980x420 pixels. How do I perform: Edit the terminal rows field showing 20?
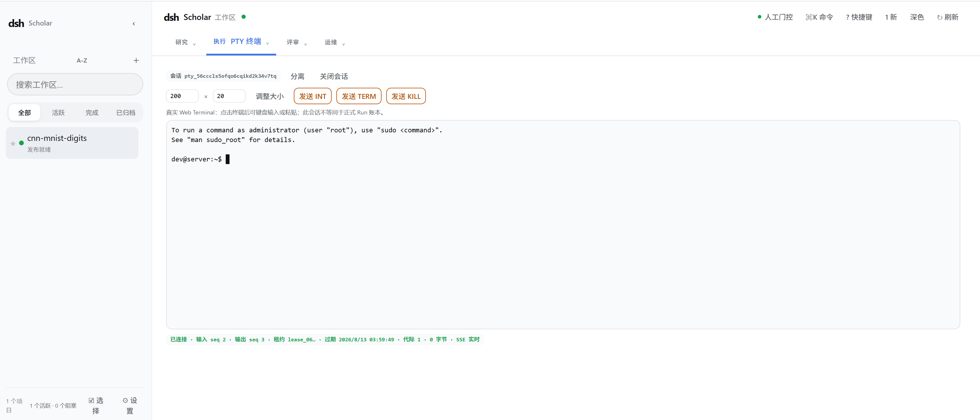[229, 96]
